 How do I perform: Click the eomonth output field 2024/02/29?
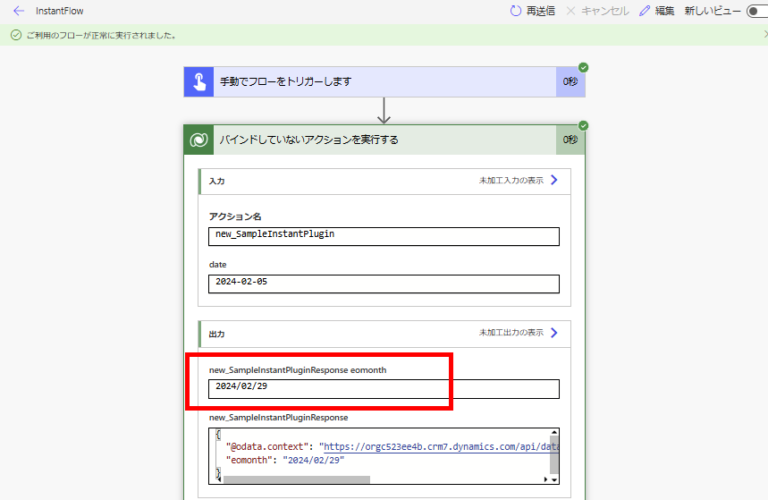click(384, 389)
